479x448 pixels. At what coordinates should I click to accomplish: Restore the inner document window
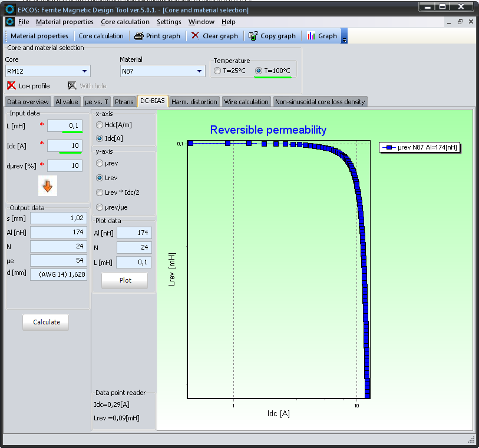pyautogui.click(x=460, y=22)
